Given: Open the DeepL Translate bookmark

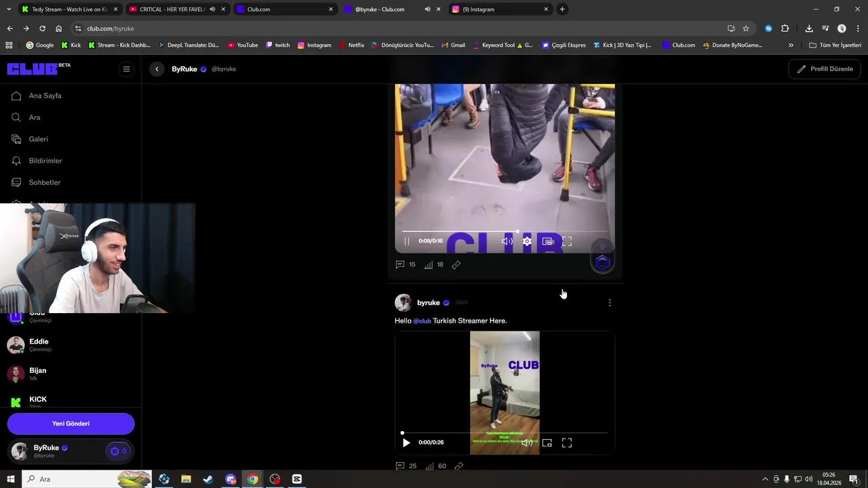Looking at the screenshot, I should 188,45.
